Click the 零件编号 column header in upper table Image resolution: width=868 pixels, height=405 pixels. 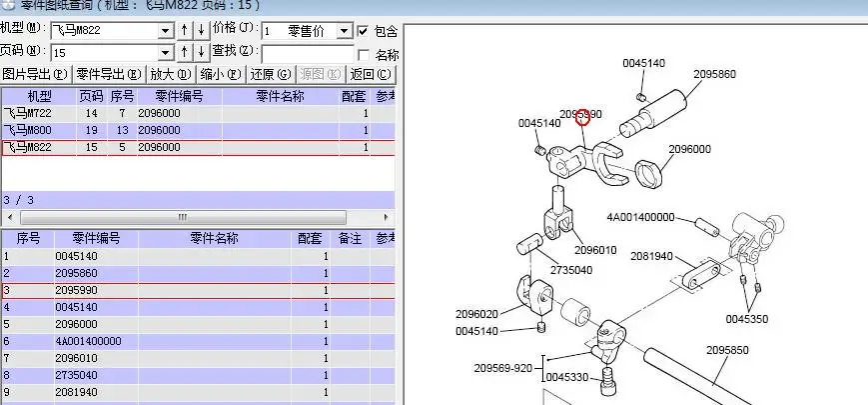coord(180,96)
